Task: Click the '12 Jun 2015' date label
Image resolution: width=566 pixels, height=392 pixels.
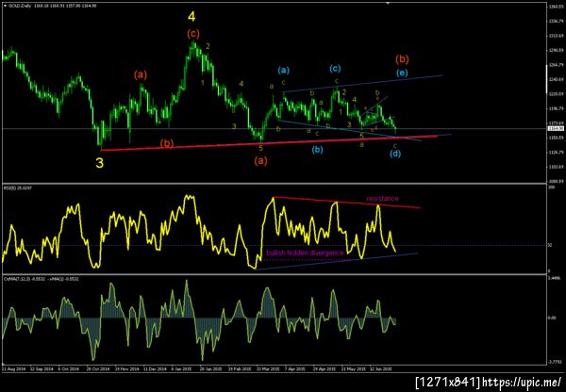Action: coord(382,369)
